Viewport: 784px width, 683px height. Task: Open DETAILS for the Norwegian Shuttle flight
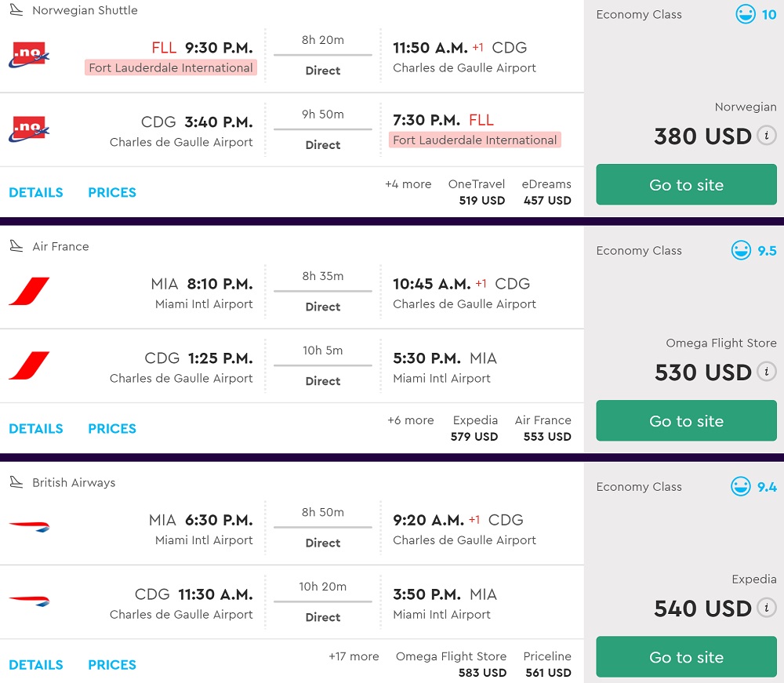tap(36, 193)
